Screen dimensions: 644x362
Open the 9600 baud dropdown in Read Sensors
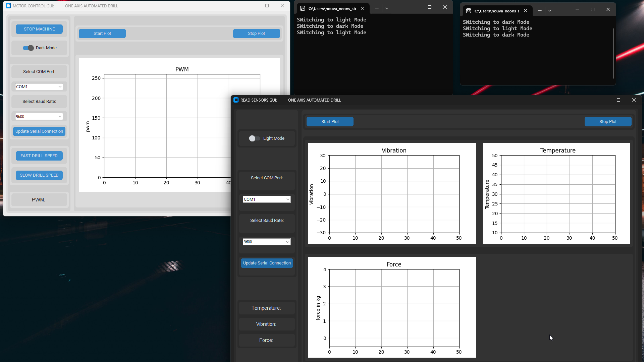(x=287, y=242)
